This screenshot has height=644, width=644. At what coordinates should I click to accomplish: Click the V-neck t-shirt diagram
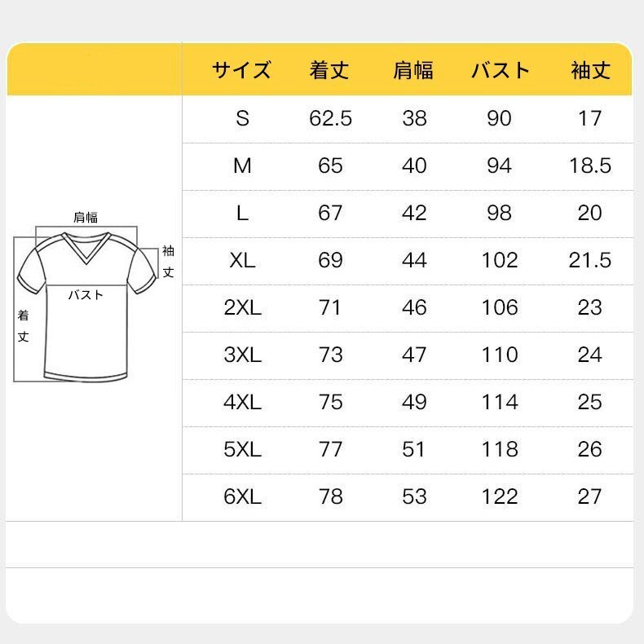point(86,306)
